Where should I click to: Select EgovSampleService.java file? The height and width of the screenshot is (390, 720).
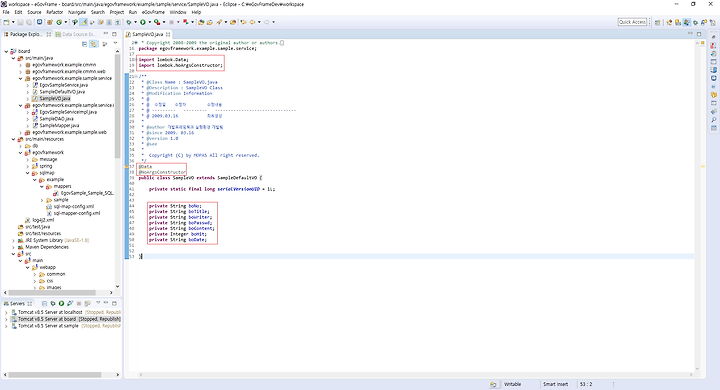pos(63,85)
